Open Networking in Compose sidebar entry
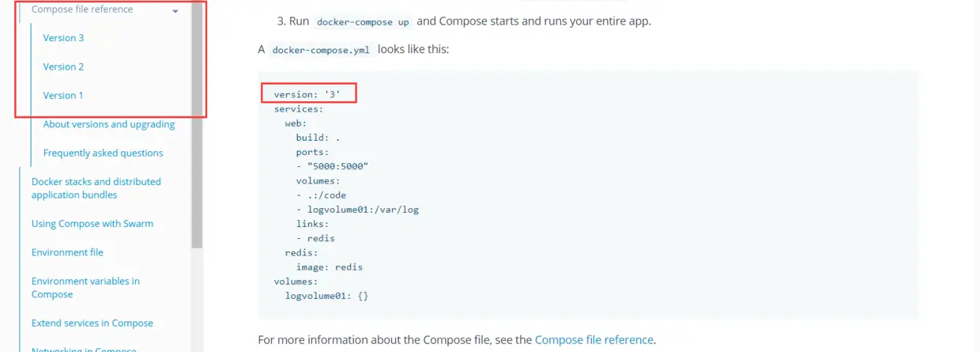The image size is (980, 352). (84, 349)
